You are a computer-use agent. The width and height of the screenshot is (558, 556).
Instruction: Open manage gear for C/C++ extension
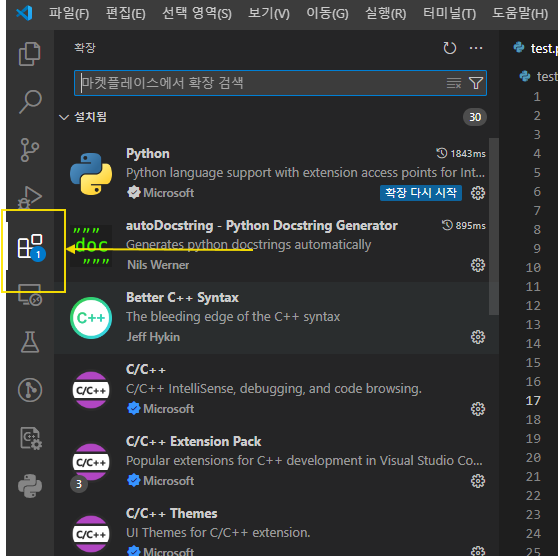click(478, 409)
